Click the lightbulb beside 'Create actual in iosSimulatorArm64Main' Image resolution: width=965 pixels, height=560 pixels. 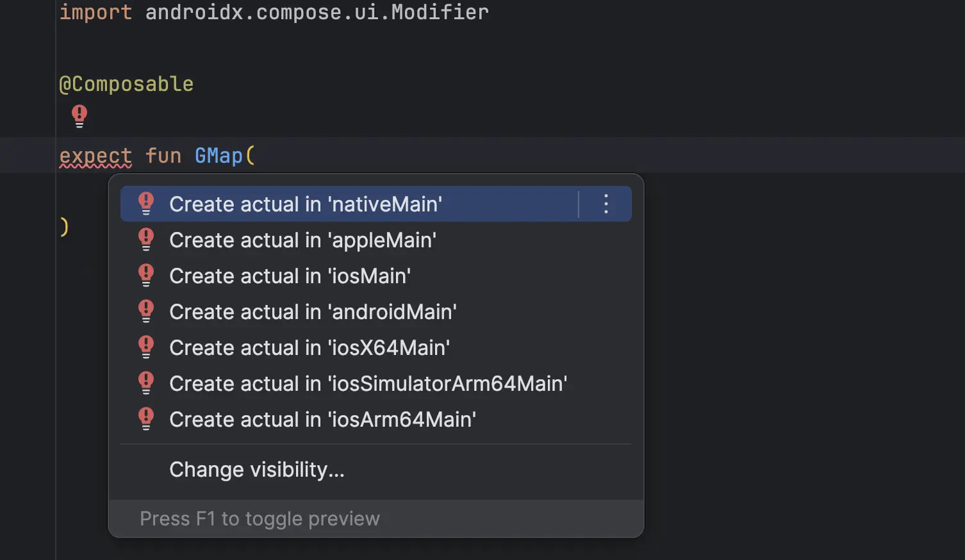pos(146,383)
